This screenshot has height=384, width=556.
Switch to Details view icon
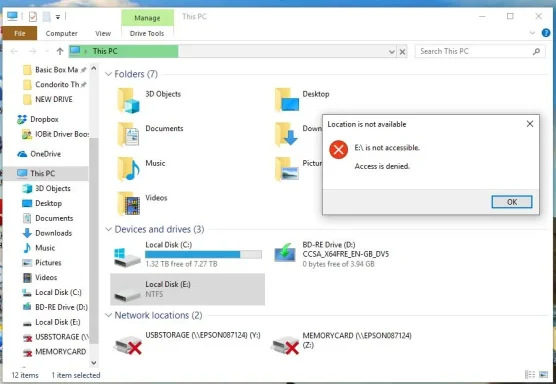point(530,374)
